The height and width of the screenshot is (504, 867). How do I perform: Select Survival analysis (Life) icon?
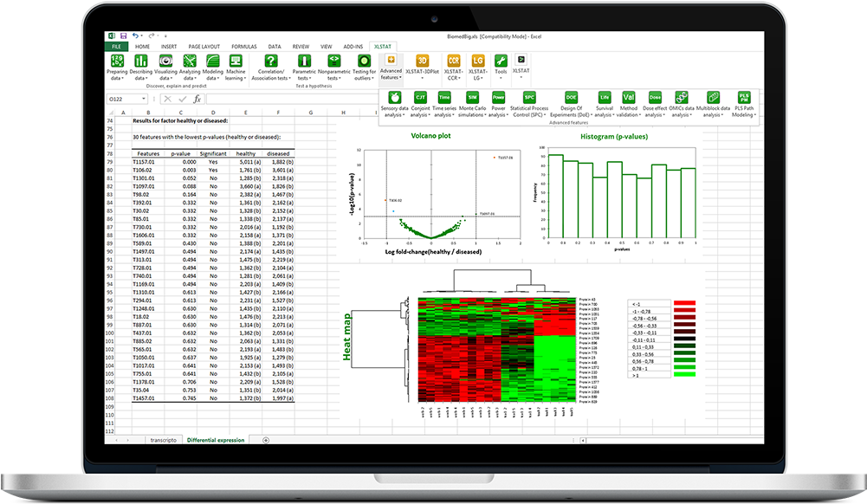coord(605,98)
